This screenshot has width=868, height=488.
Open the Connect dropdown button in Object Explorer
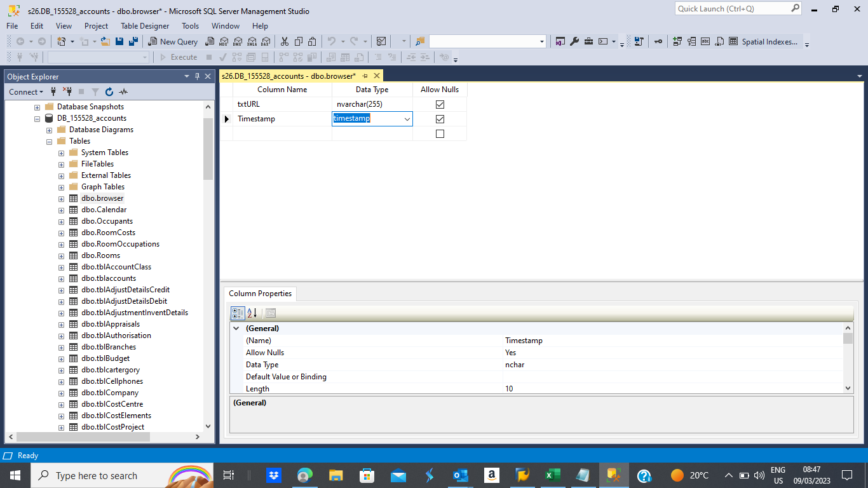[x=26, y=92]
